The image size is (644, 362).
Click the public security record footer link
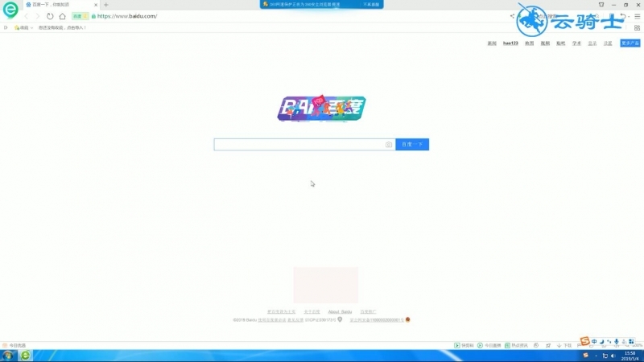[377, 320]
